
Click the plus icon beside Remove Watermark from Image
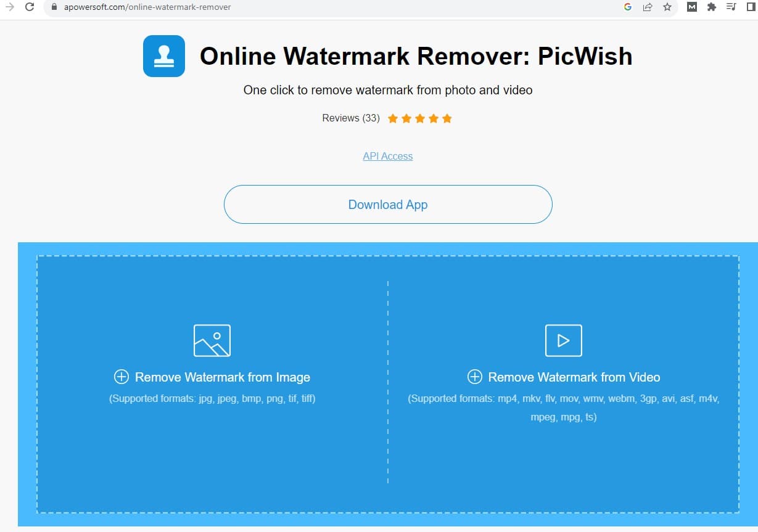[122, 377]
